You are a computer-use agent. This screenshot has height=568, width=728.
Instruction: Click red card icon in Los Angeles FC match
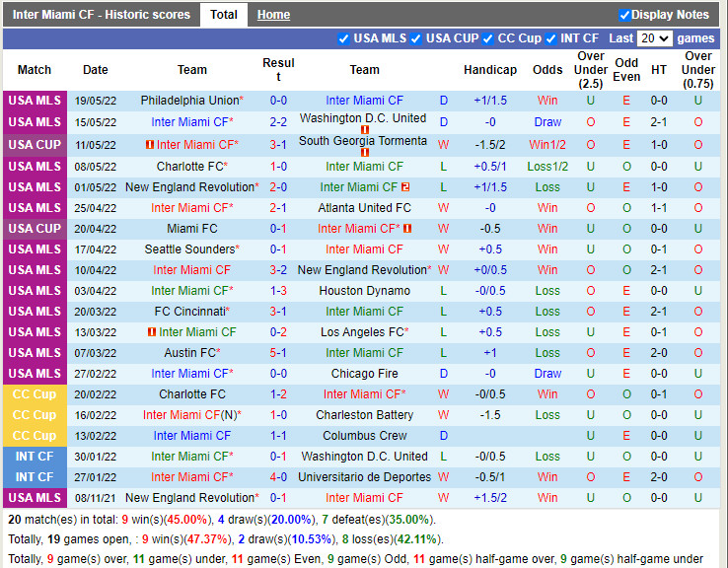[x=152, y=332]
